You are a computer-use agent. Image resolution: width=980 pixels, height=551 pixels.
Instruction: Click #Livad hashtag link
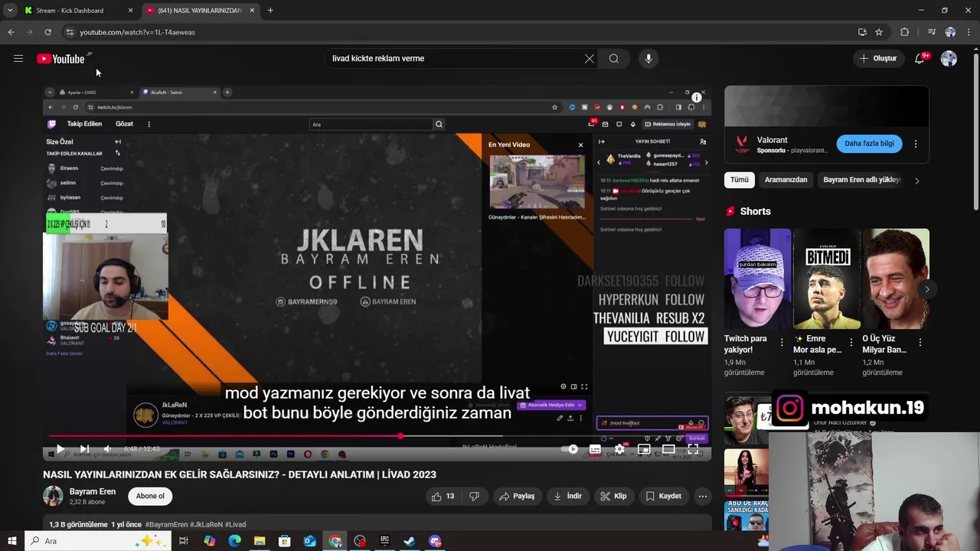[236, 524]
